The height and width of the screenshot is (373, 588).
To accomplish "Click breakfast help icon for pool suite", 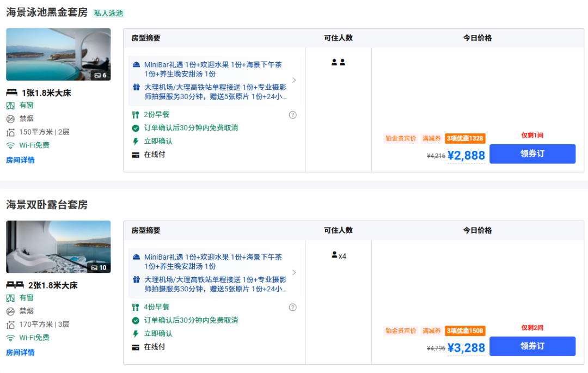I will [x=292, y=115].
